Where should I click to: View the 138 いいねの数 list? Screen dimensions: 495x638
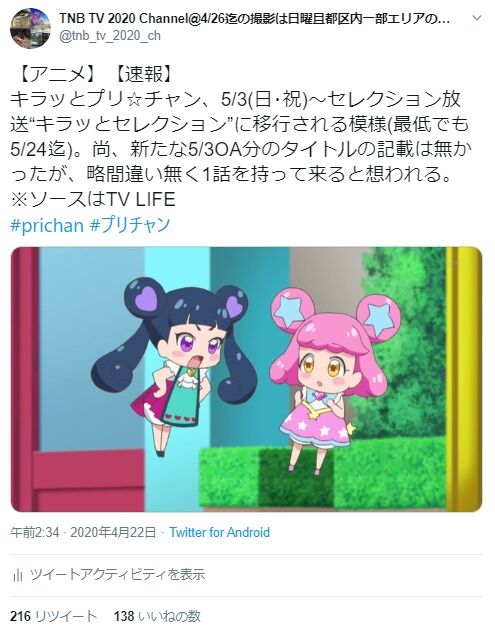coord(157,616)
